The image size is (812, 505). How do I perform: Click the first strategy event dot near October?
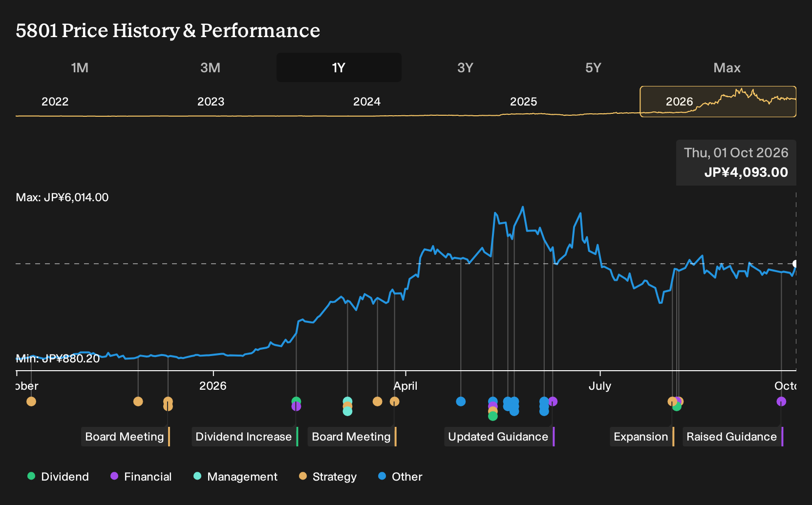(x=31, y=401)
